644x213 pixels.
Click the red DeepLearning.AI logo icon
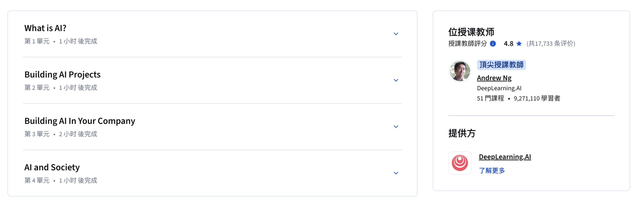point(460,163)
